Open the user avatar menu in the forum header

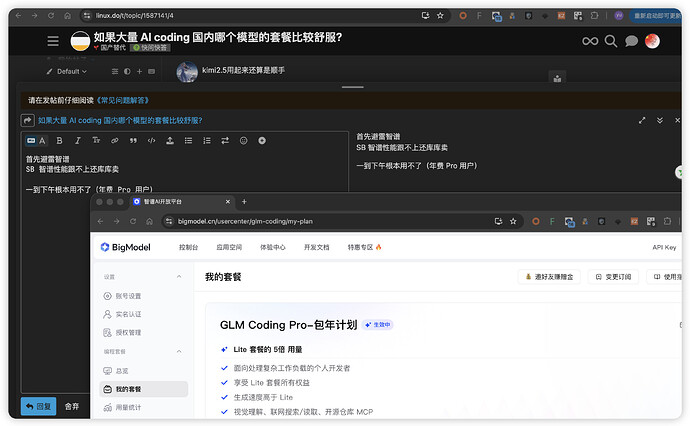(652, 41)
